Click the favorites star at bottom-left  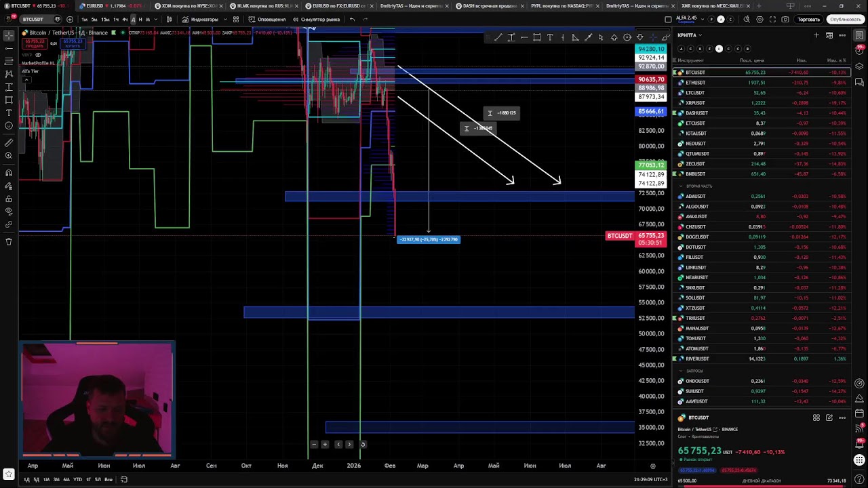(9, 474)
